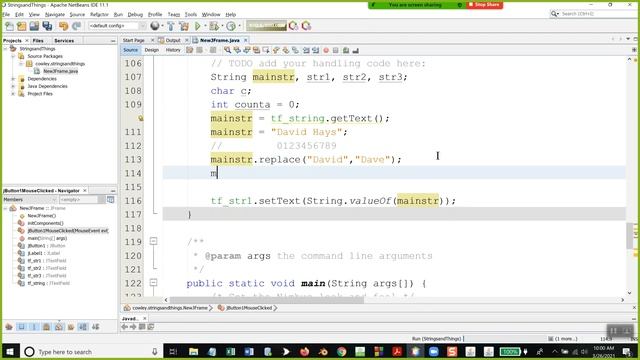640x360 pixels.
Task: Open the Navigate menu
Action: click(55, 14)
